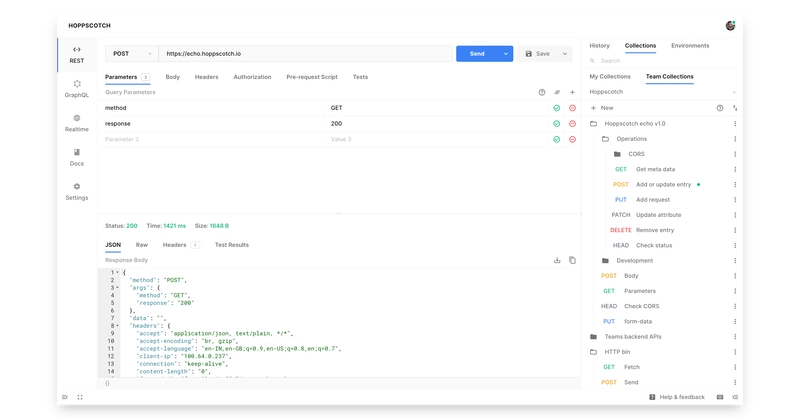Collapse the Operations folder
800x419 pixels.
[x=605, y=139]
